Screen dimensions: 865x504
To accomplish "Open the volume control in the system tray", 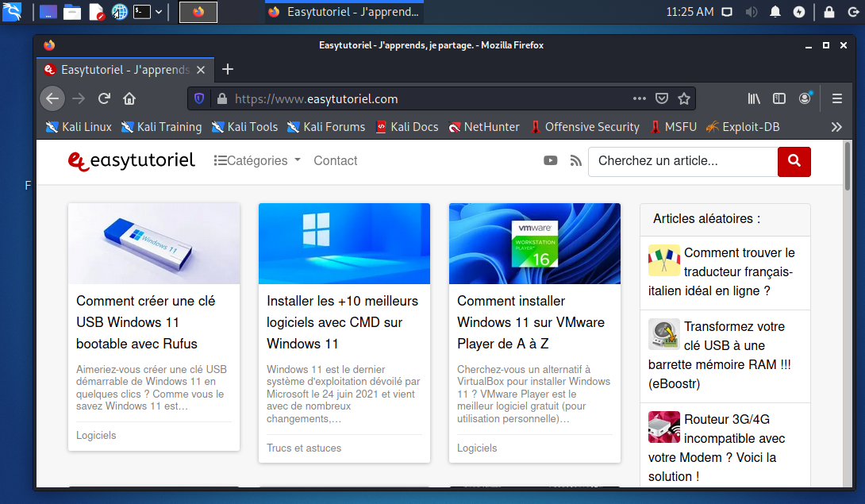I will (x=752, y=12).
